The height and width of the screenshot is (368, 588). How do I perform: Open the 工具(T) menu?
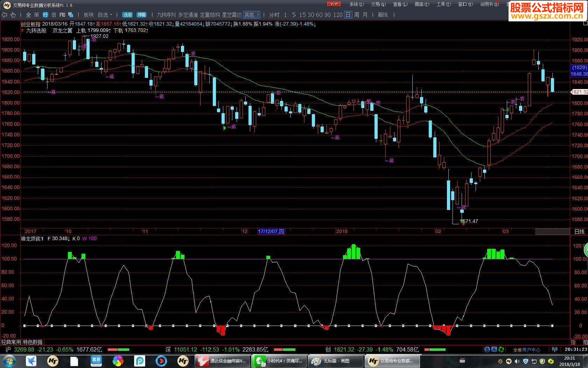(443, 4)
